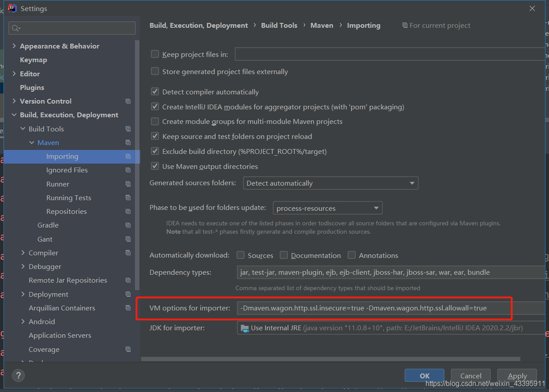This screenshot has width=549, height=392.
Task: Select Keymap in settings tree
Action: pos(34,60)
